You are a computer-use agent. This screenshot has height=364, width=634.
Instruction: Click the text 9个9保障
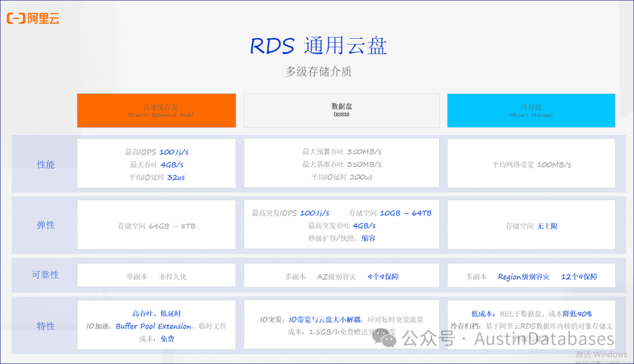pyautogui.click(x=383, y=277)
